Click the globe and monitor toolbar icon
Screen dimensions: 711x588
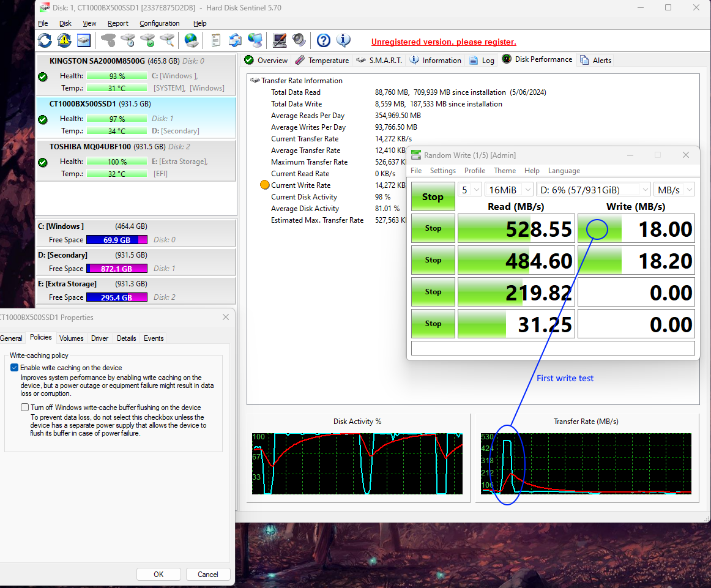[x=255, y=40]
